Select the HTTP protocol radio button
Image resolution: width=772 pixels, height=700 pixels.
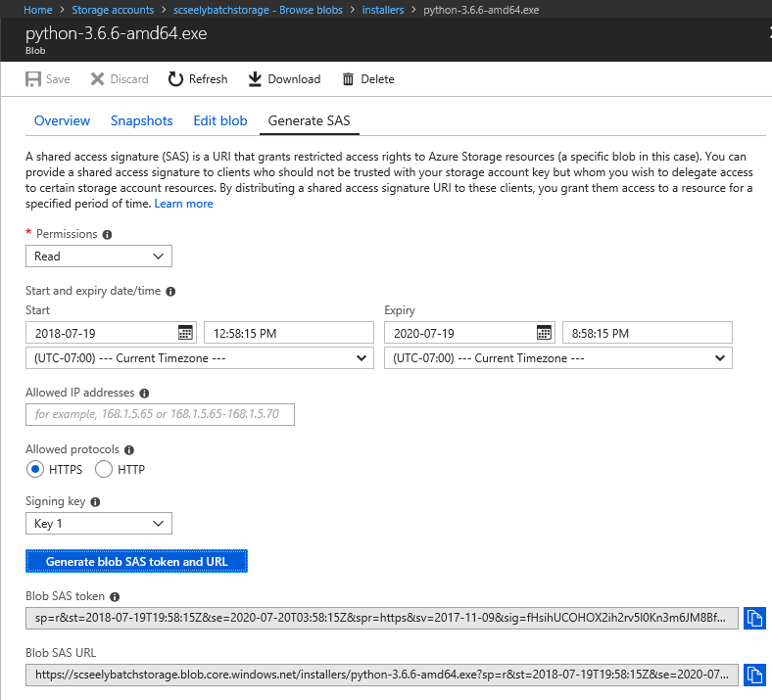pyautogui.click(x=104, y=470)
